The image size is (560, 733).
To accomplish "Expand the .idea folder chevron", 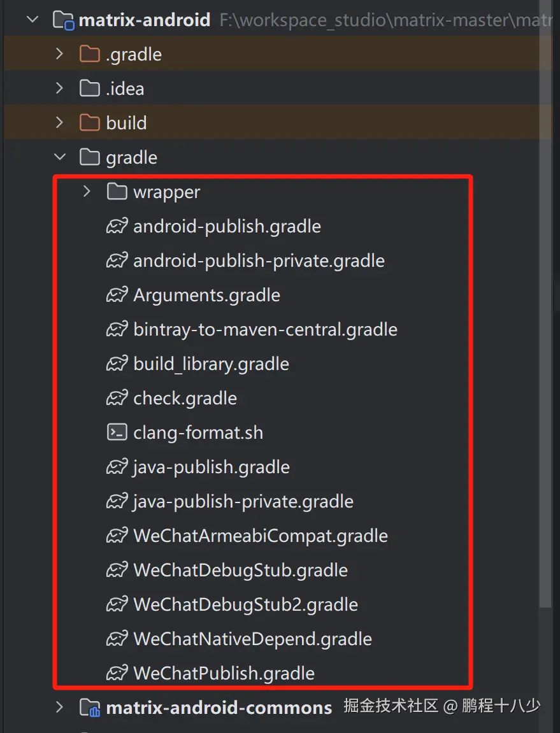I will pyautogui.click(x=60, y=89).
